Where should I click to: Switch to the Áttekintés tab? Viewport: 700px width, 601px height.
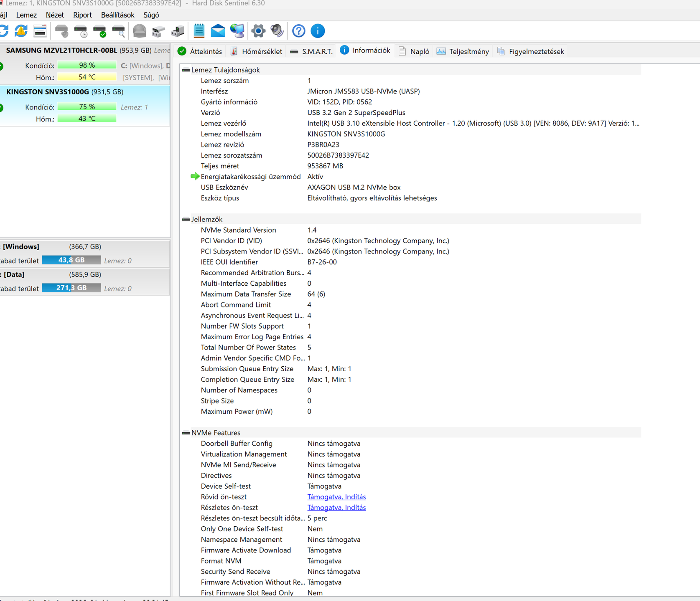(x=200, y=51)
